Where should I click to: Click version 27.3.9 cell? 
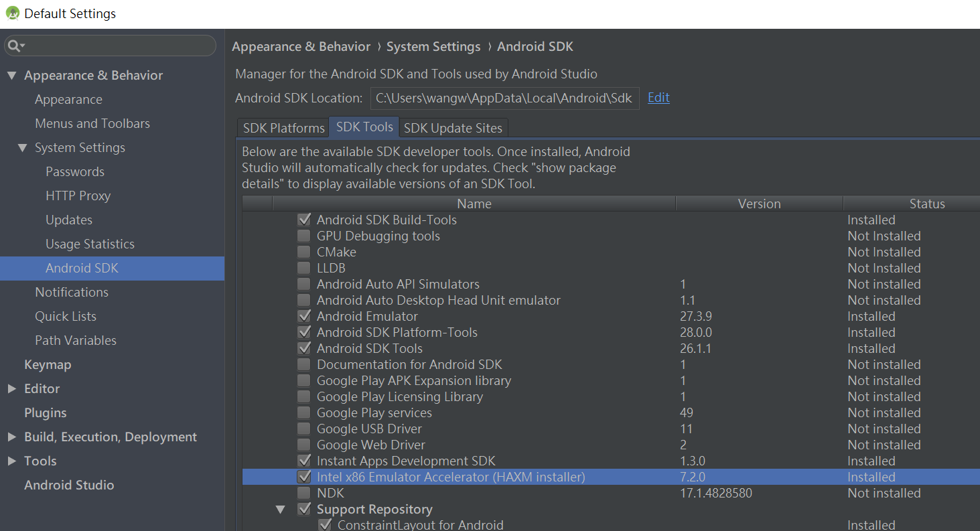coord(695,316)
